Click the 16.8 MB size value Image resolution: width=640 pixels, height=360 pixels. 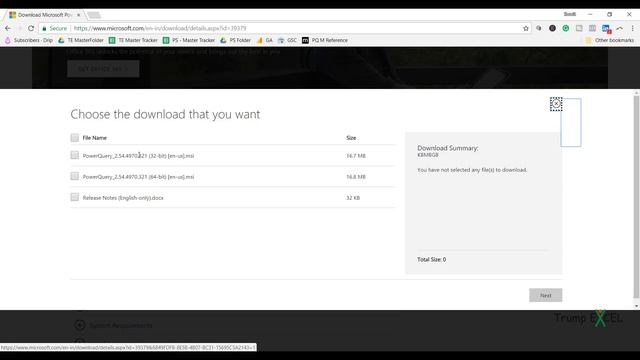click(x=356, y=177)
